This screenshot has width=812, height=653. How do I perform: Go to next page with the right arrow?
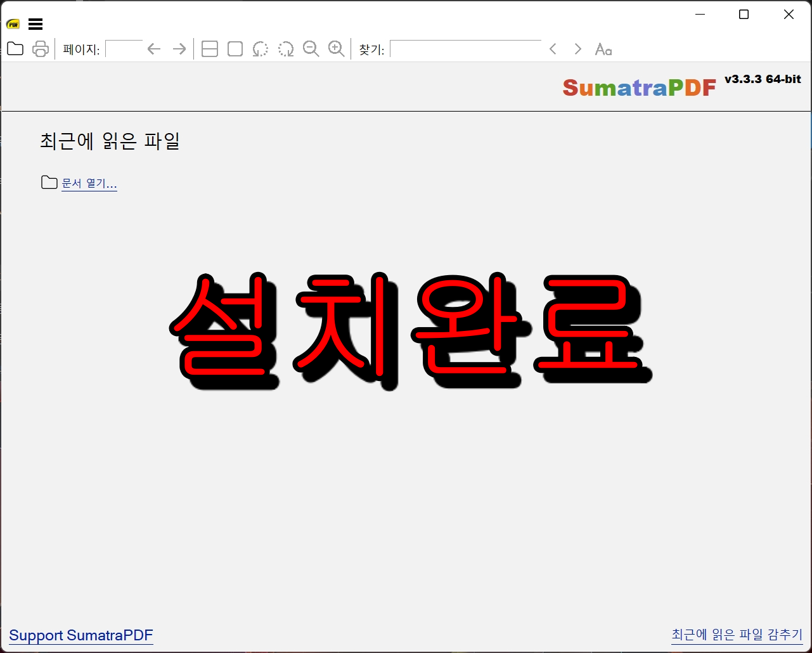[179, 49]
